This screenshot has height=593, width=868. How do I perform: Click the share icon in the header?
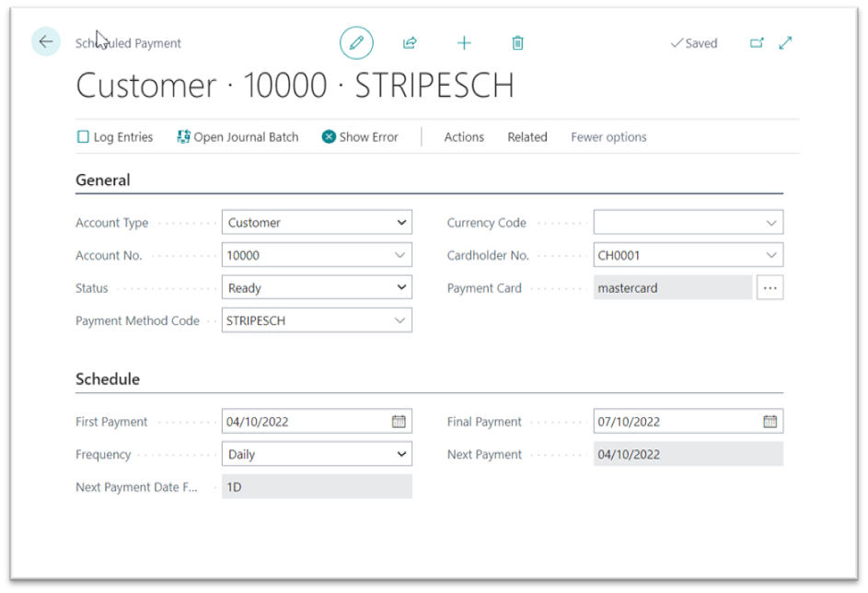pyautogui.click(x=410, y=42)
